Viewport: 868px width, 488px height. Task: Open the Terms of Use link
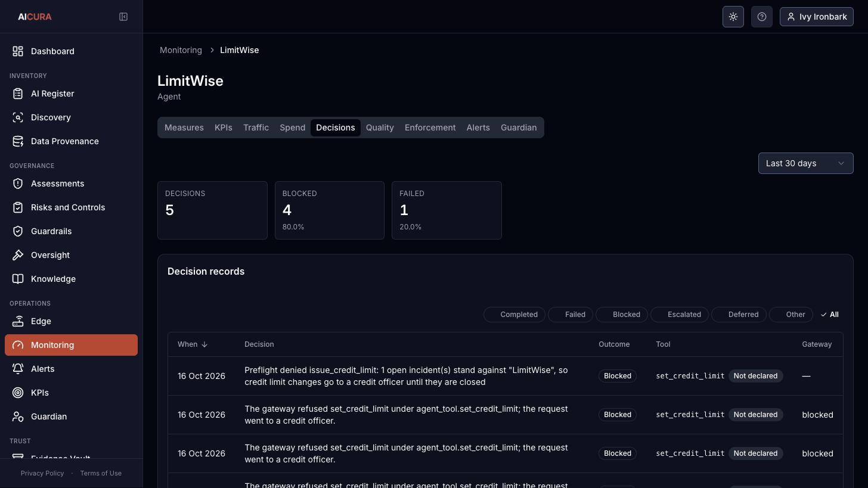click(x=101, y=473)
